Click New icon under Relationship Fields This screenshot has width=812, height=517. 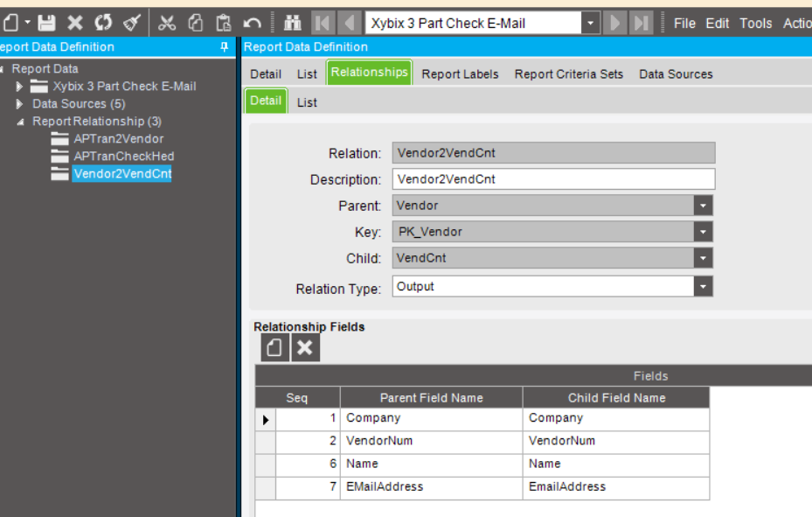275,347
